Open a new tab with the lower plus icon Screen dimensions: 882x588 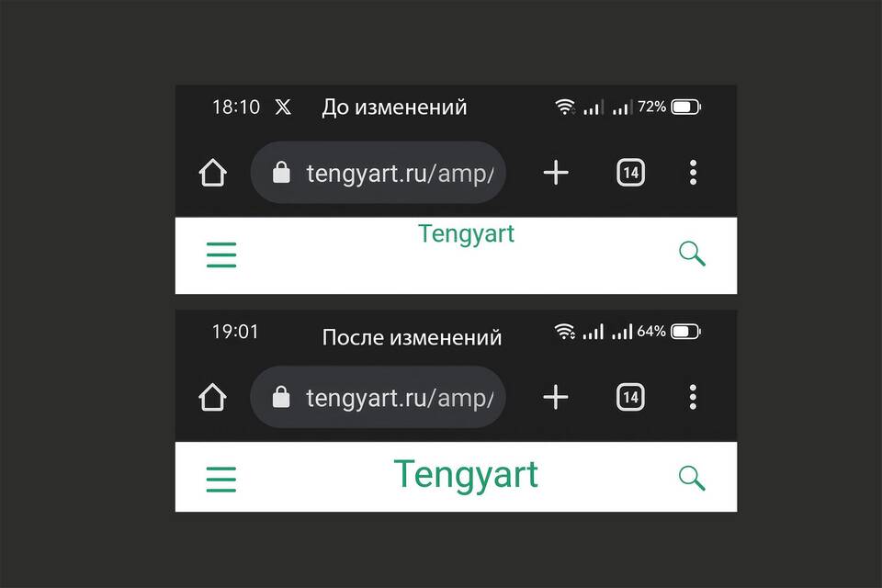click(556, 397)
